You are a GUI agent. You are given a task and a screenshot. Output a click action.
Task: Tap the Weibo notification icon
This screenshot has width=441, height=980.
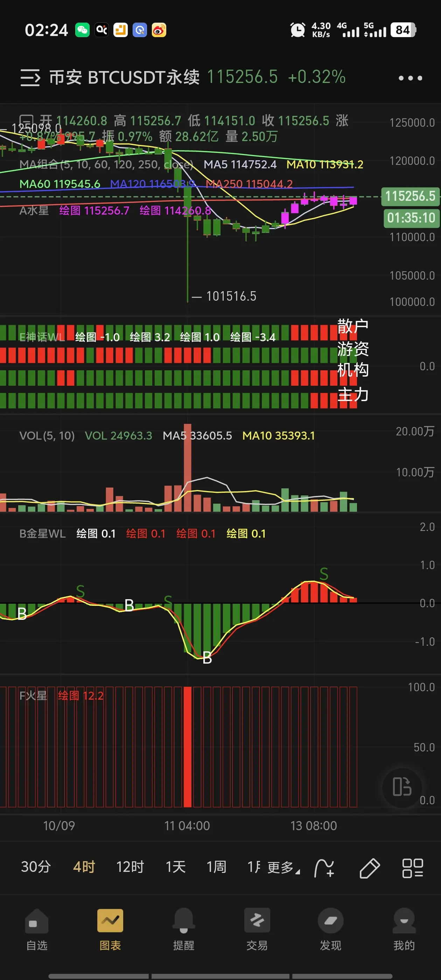pos(159,30)
